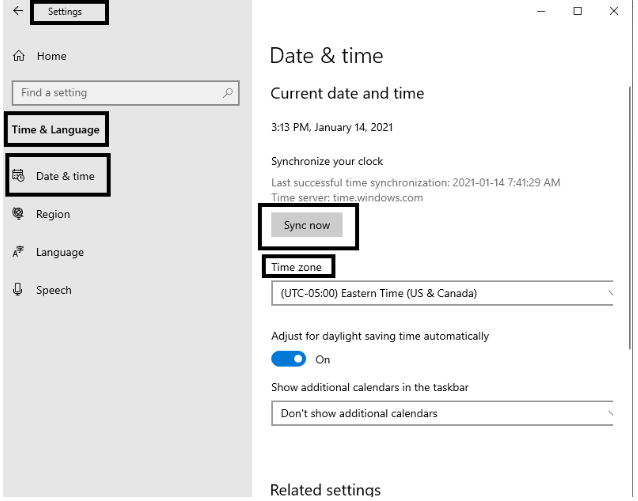Click the magnifier icon in the search box
Image resolution: width=638 pixels, height=501 pixels.
click(x=229, y=93)
